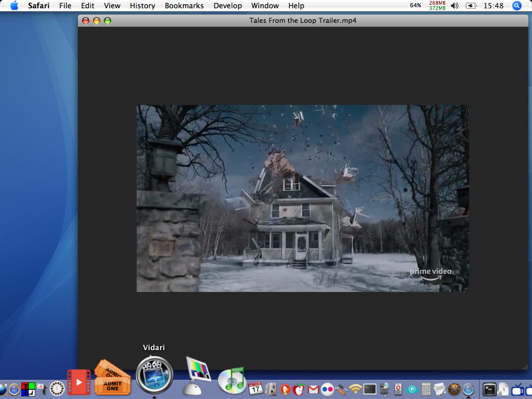532x399 pixels.
Task: Minimize the video window with yellow button
Action: [x=97, y=21]
